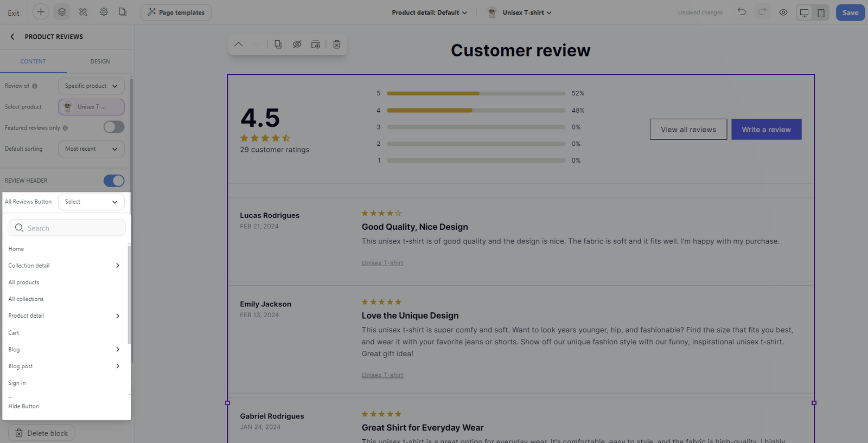Click the undo arrow icon
The image size is (868, 443).
pyautogui.click(x=742, y=12)
